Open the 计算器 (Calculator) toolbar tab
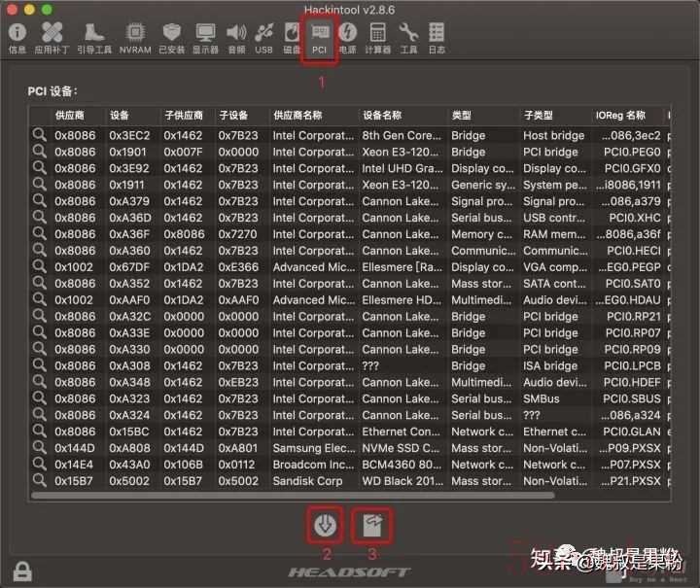Screen dimensions: 700x588 click(x=377, y=38)
